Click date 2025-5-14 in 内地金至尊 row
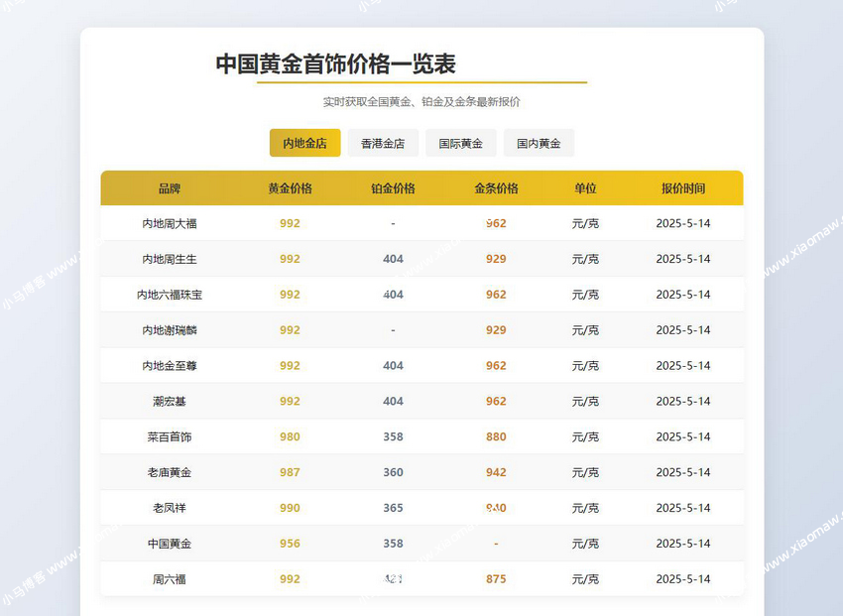Screen dimensions: 843x616 [x=683, y=365]
